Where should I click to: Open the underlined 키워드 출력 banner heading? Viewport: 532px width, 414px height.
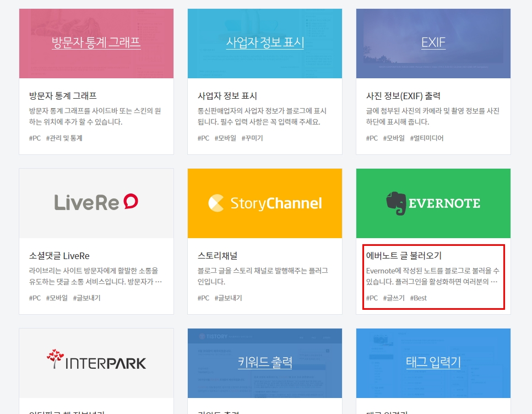point(265,362)
